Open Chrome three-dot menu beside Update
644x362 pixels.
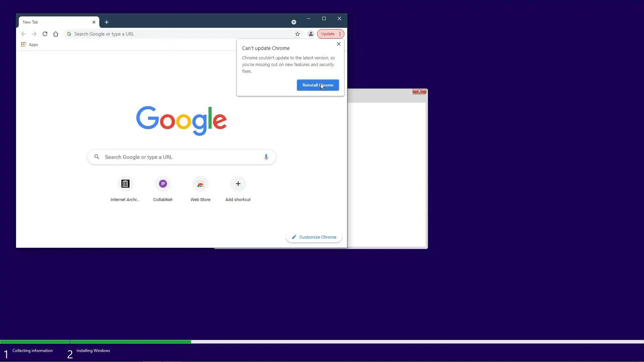pos(340,34)
